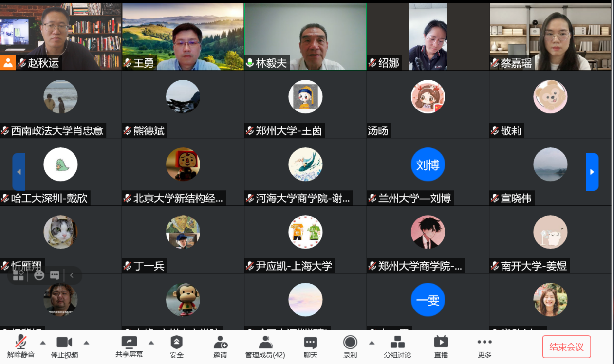Open video options arrow beside 停止视频
This screenshot has width=614, height=364.
86,343
